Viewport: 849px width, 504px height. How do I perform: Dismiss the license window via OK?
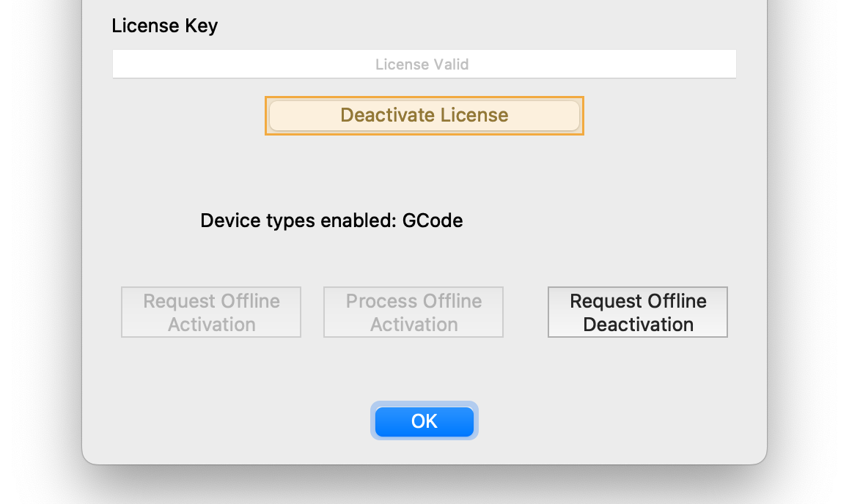[x=424, y=421]
